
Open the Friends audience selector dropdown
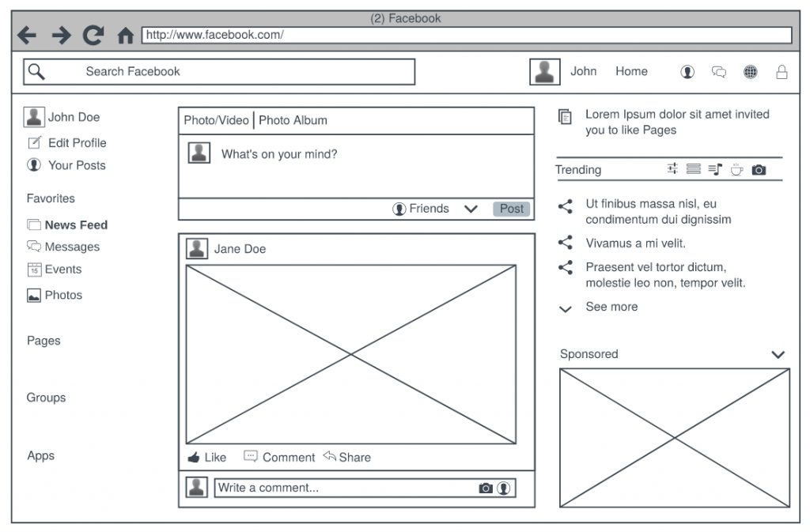click(x=471, y=209)
